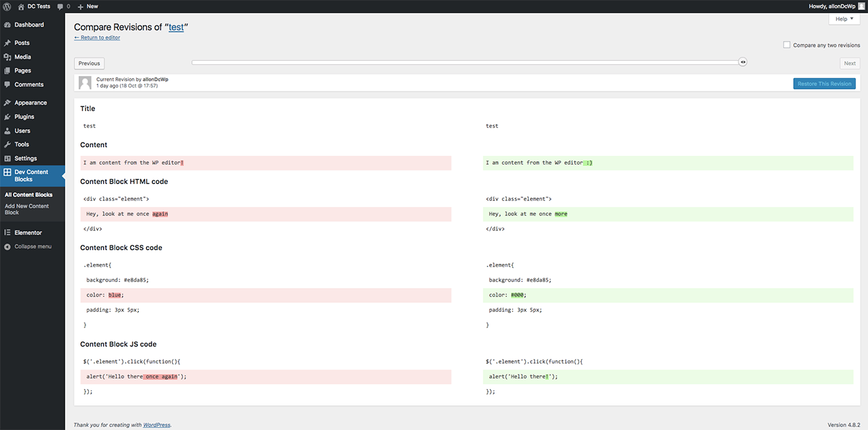Click Version 4.8.2 footer text
Screen dimensions: 868x430
point(843,425)
